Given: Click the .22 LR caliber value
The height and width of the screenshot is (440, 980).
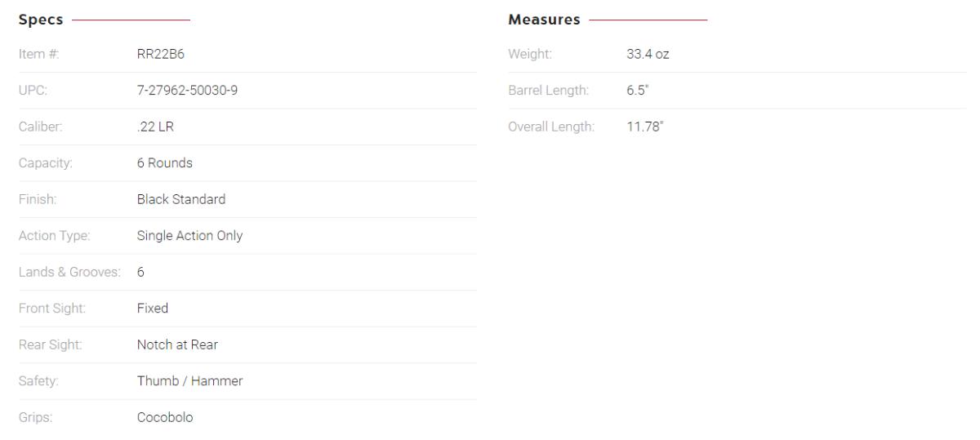Looking at the screenshot, I should pos(152,127).
